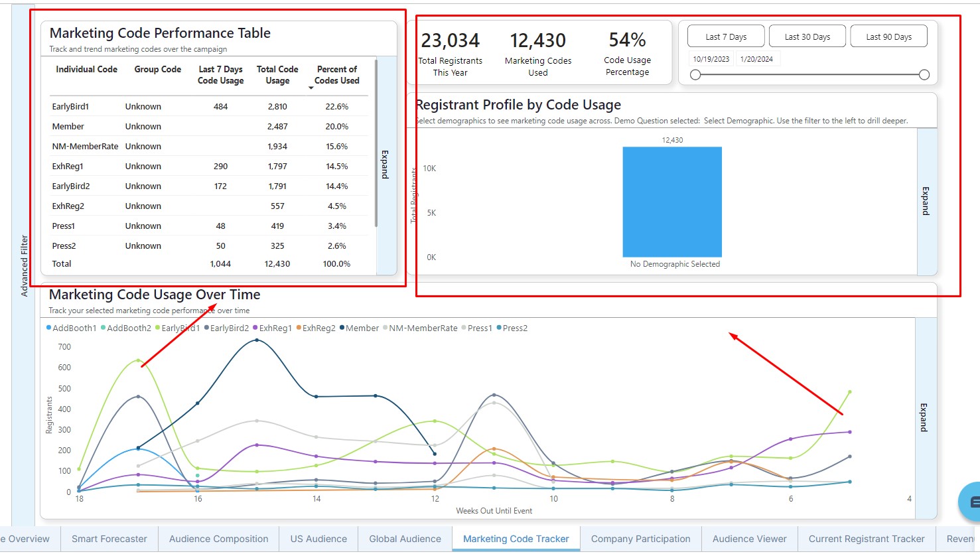Filter to Last 30 Days
The height and width of the screenshot is (560, 980).
[x=807, y=36]
